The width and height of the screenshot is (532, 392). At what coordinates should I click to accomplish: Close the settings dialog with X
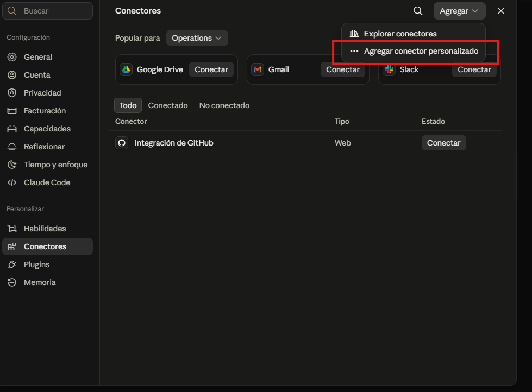(x=501, y=11)
